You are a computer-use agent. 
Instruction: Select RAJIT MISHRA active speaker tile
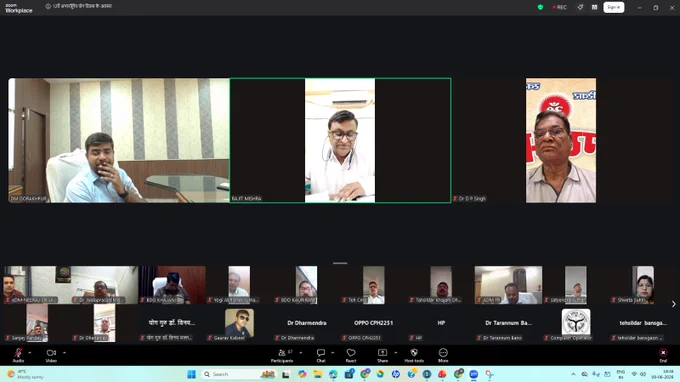point(340,140)
